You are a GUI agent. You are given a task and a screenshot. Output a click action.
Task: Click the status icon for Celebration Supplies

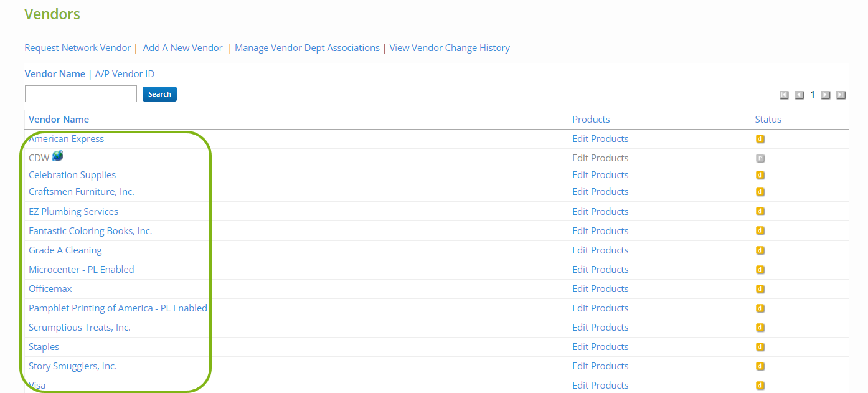(760, 175)
